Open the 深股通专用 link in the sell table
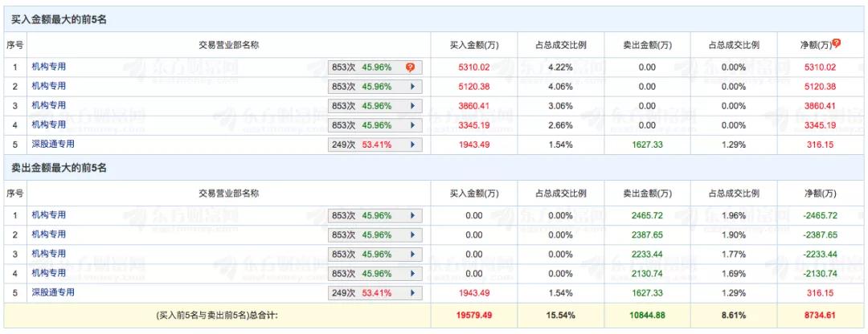 pyautogui.click(x=53, y=292)
